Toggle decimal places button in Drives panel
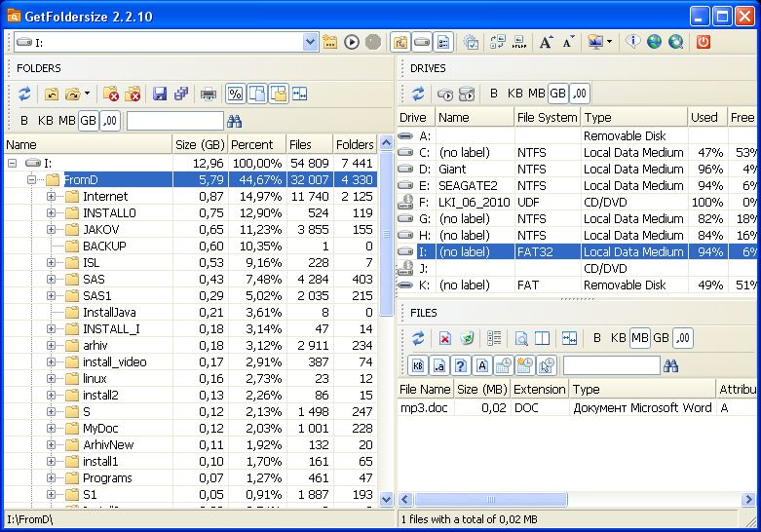761x532 pixels. [x=579, y=94]
